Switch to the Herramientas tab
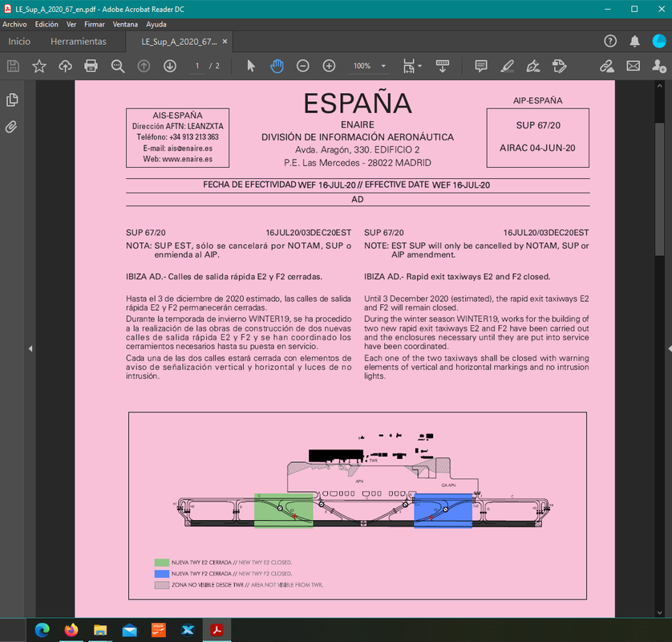 (79, 42)
